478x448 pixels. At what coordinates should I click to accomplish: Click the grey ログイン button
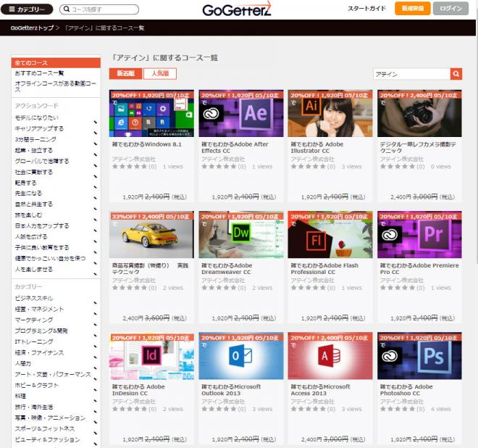pos(451,9)
